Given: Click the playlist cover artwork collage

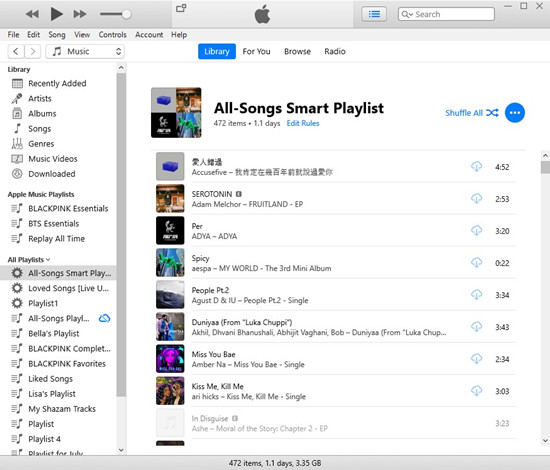Looking at the screenshot, I should (176, 113).
